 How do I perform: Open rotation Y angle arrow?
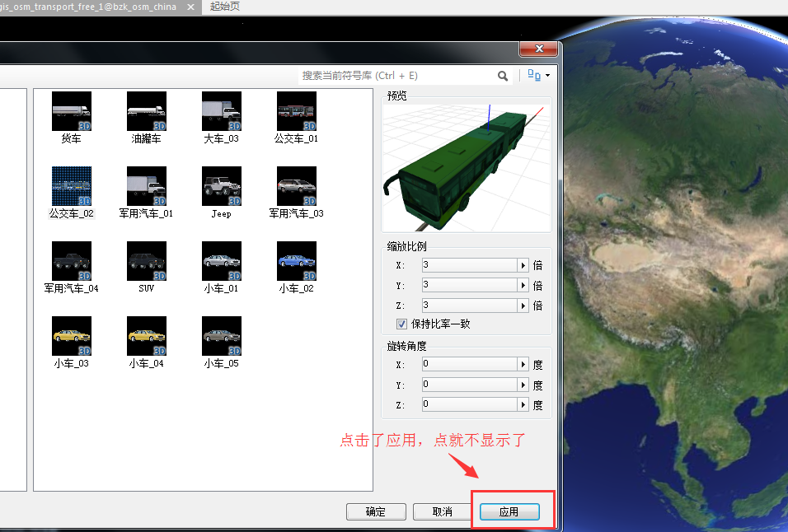tap(523, 385)
